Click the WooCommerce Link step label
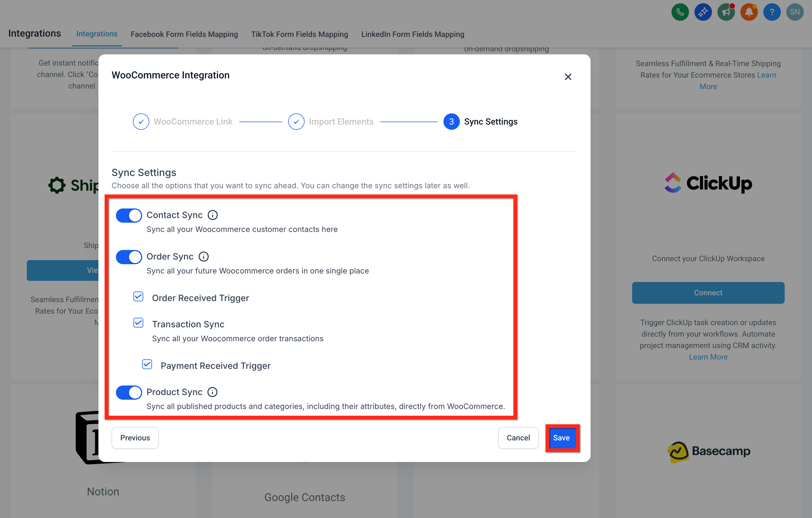The width and height of the screenshot is (812, 518). [x=193, y=122]
